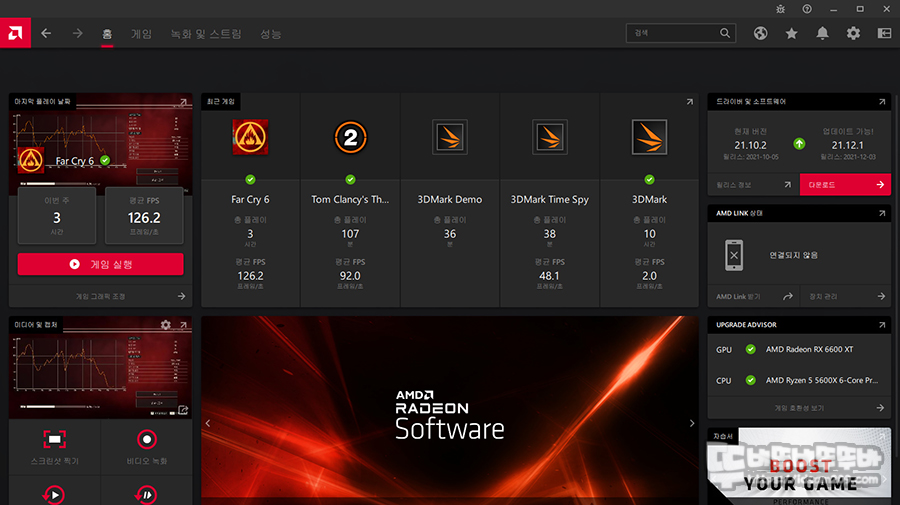
Task: Expand the 마지막 플레이 날짜 panel
Action: tap(184, 102)
